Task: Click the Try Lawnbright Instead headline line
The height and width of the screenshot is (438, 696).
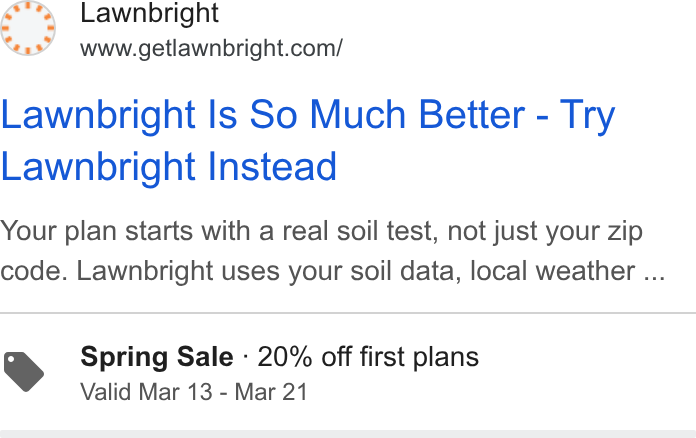Action: 169,166
